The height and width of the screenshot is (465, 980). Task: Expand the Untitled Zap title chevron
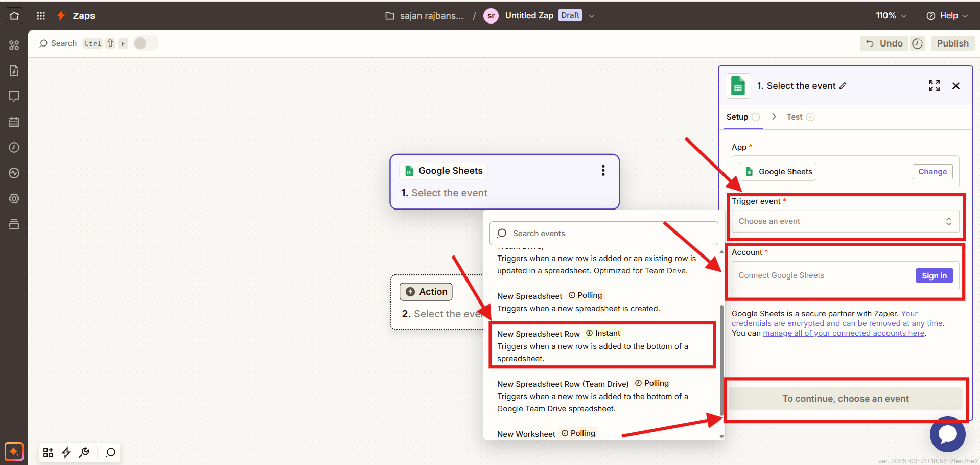(592, 16)
